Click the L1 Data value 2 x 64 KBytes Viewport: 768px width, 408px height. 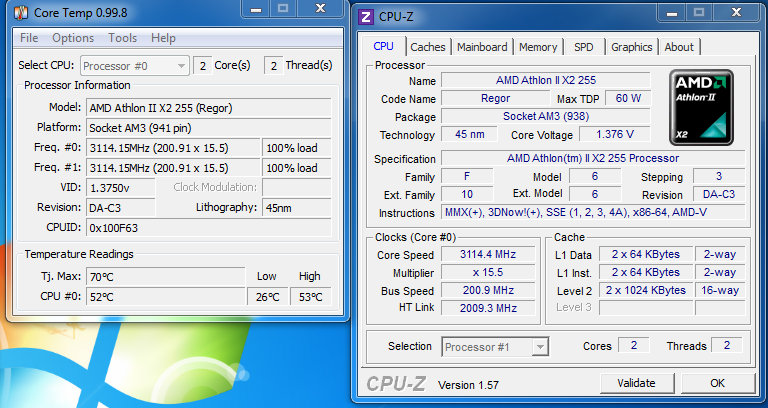646,254
